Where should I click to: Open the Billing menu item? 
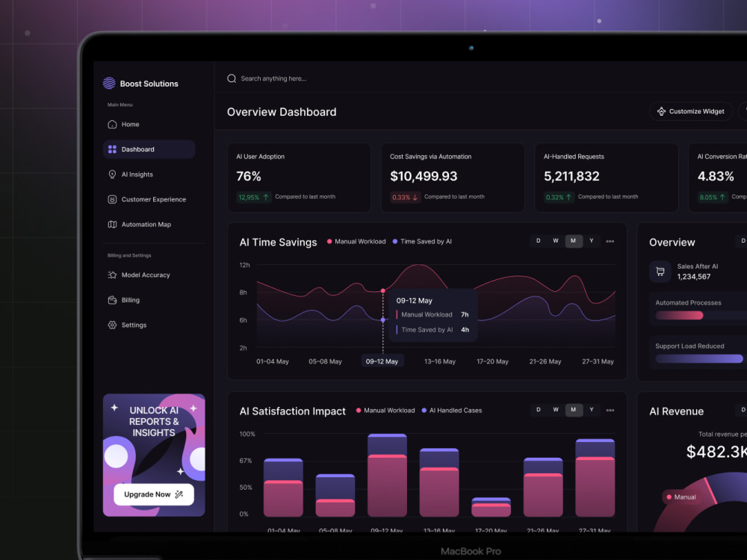click(x=149, y=300)
